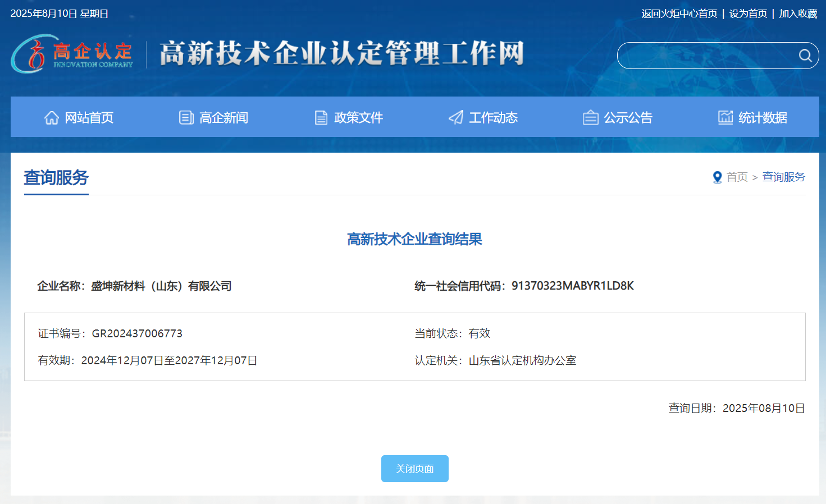Viewport: 826px width, 504px height.
Task: Follow the 返回火炬中心首页 link
Action: tap(679, 13)
